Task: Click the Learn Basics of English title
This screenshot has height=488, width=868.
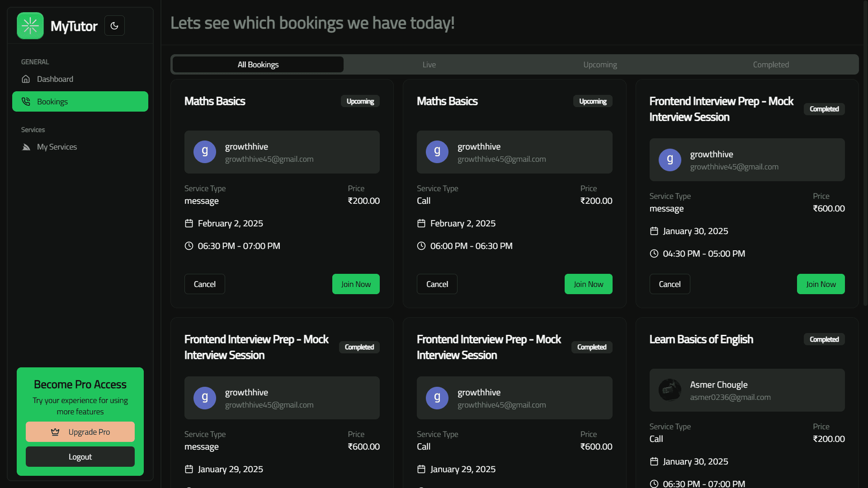Action: [701, 339]
